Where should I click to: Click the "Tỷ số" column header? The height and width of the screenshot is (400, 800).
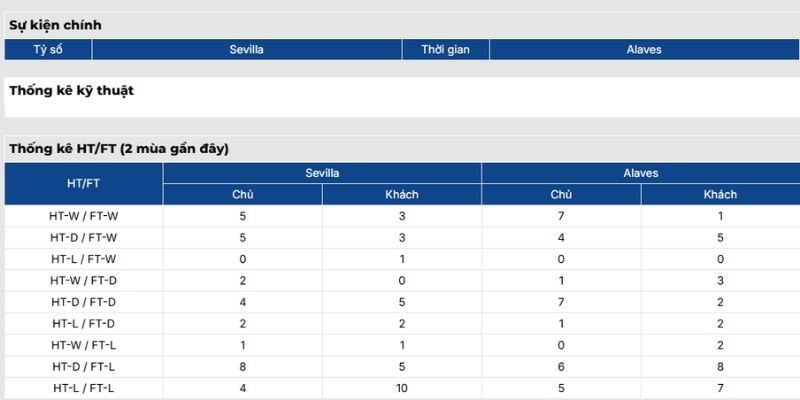[48, 49]
